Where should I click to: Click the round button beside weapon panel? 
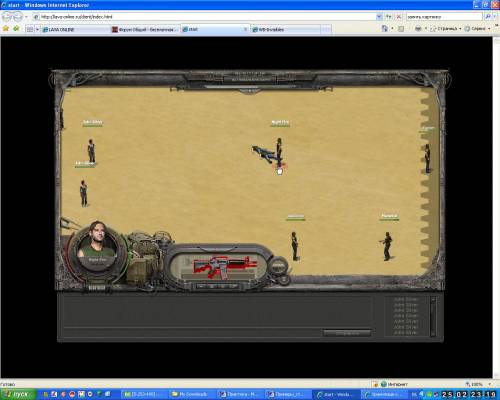pyautogui.click(x=279, y=266)
